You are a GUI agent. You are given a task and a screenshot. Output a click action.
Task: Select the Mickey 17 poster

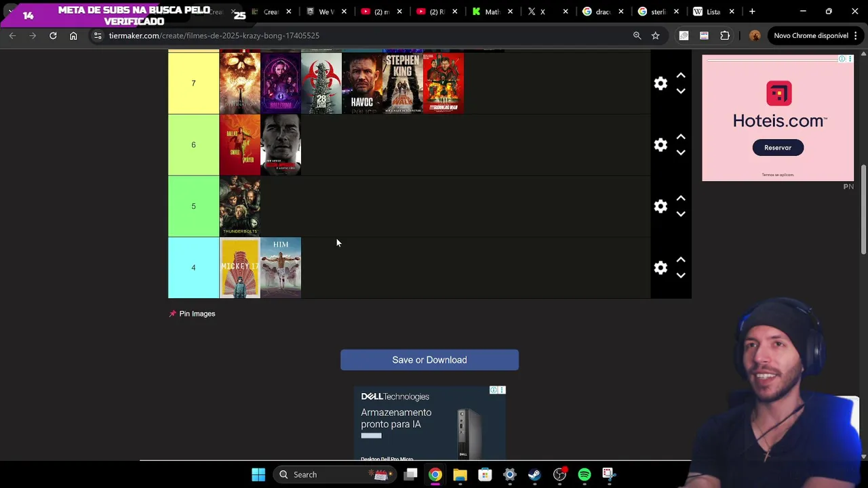point(240,268)
